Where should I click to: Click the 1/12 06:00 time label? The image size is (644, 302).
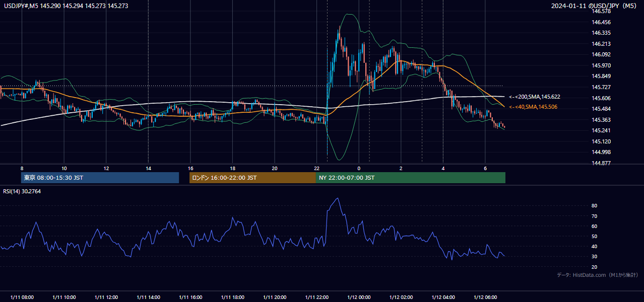485,297
